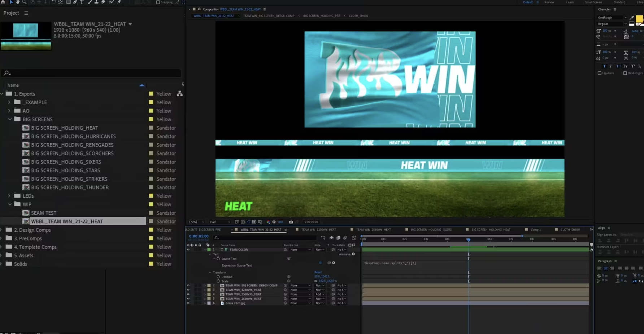This screenshot has height=334, width=644.
Task: Collapse the Transform group of the TEAM COLOR layer
Action: [x=210, y=272]
